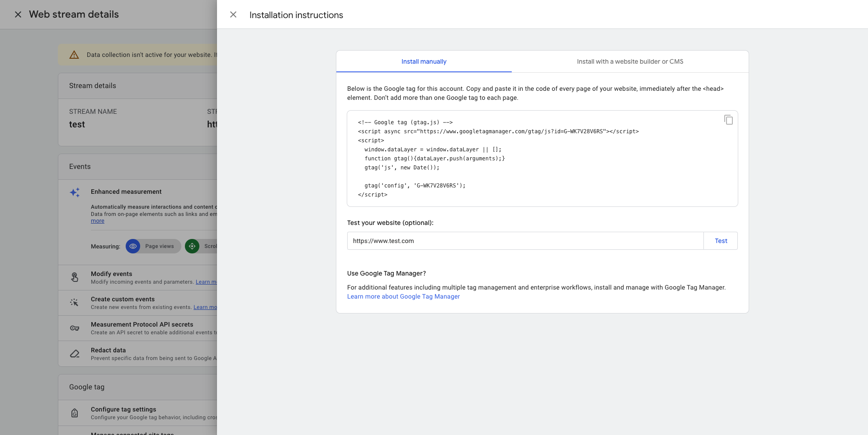The height and width of the screenshot is (435, 868).
Task: Click the Events section heading
Action: 80,167
